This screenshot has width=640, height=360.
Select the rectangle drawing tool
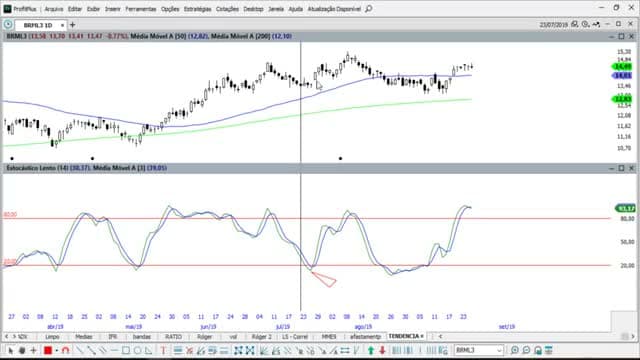pyautogui.click(x=126, y=350)
